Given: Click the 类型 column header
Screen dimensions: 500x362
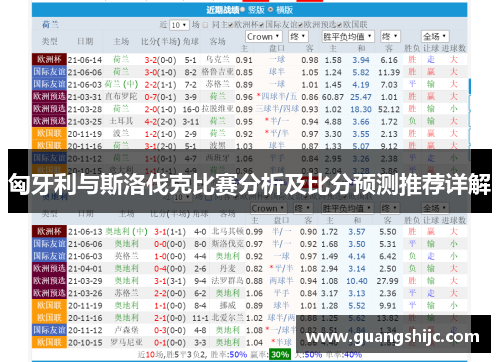Looking at the screenshot, I should pos(50,42).
